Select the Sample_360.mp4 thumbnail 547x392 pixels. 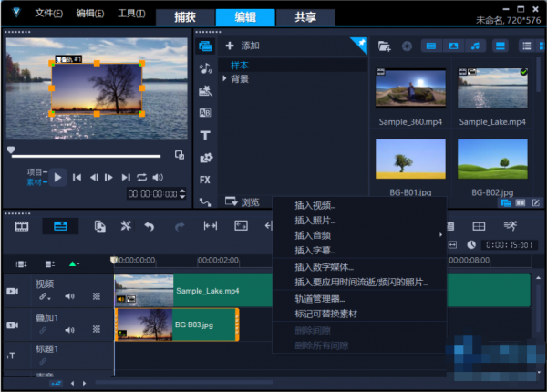pyautogui.click(x=410, y=88)
